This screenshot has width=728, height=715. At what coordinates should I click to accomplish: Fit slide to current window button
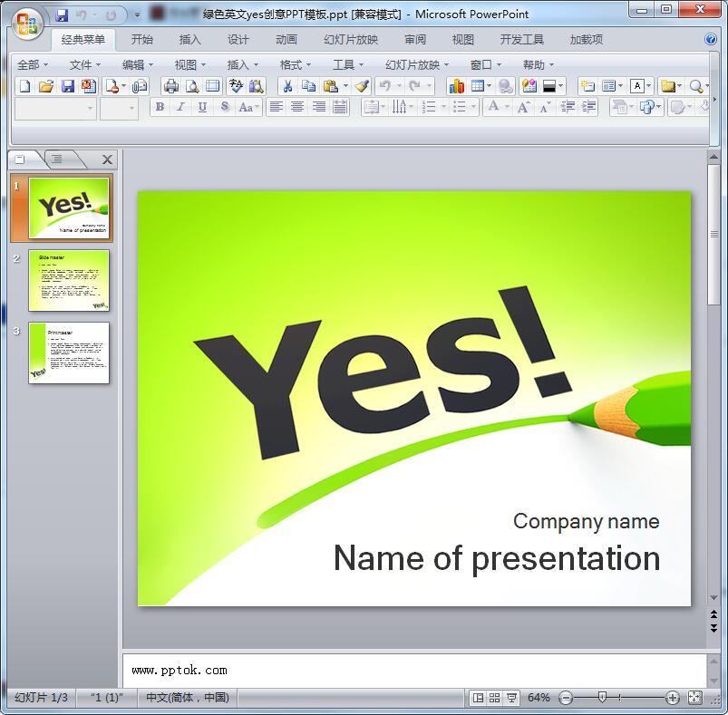(695, 698)
